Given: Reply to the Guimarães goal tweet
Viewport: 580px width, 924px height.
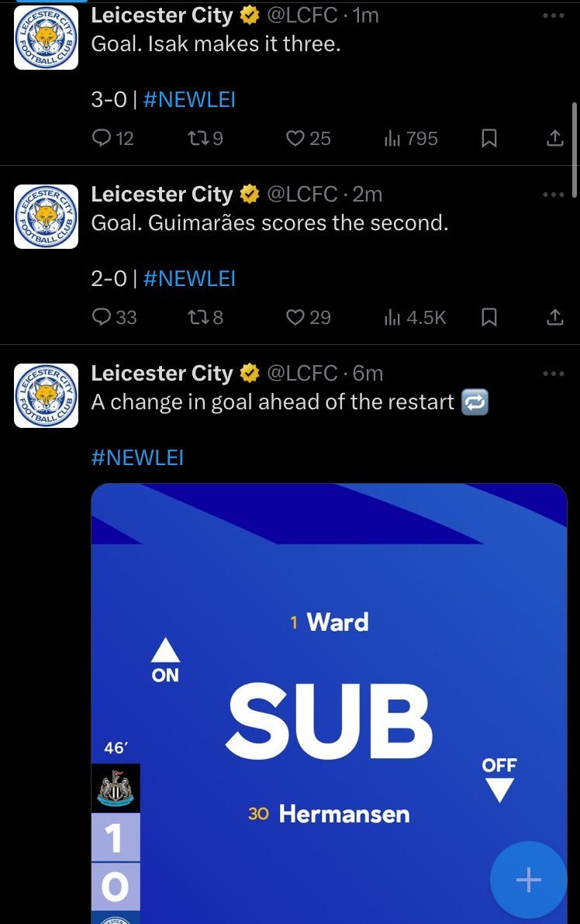Looking at the screenshot, I should [114, 318].
